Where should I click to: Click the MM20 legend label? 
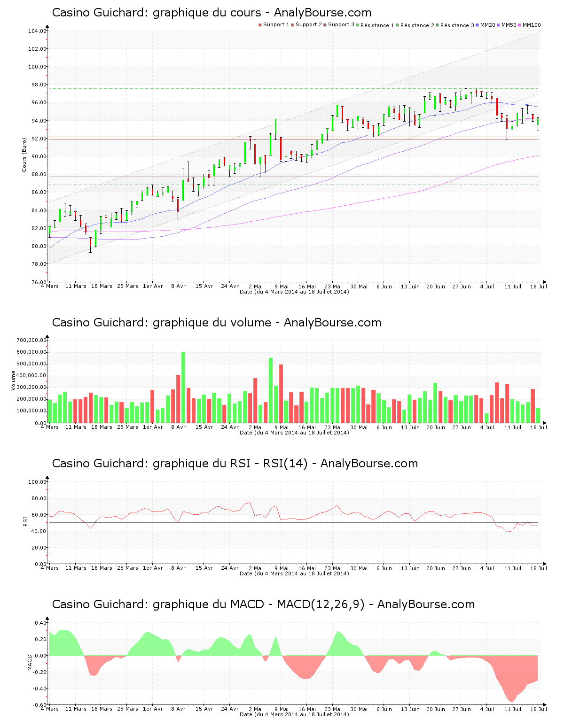[x=488, y=25]
